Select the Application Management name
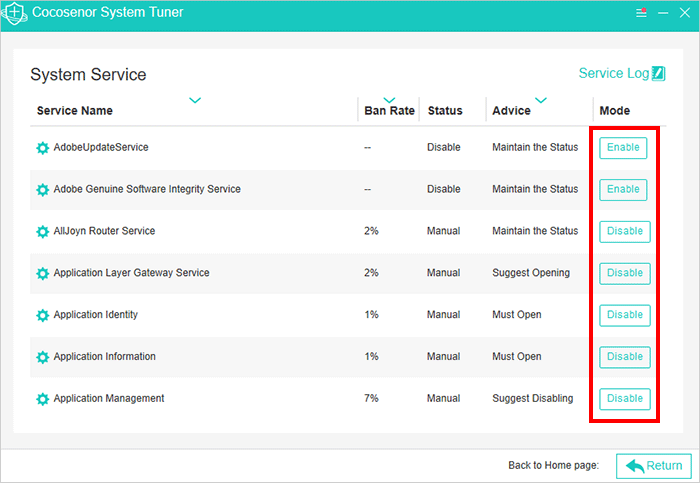 click(109, 398)
